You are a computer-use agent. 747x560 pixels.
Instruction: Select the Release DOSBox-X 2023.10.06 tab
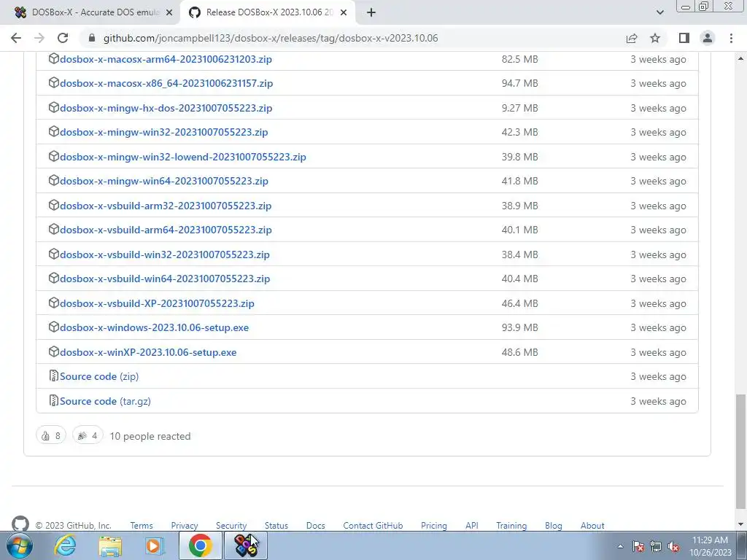pyautogui.click(x=267, y=12)
